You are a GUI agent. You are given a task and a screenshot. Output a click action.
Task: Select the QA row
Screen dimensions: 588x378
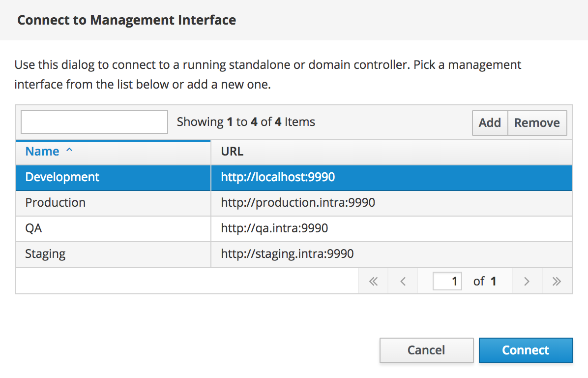[294, 228]
